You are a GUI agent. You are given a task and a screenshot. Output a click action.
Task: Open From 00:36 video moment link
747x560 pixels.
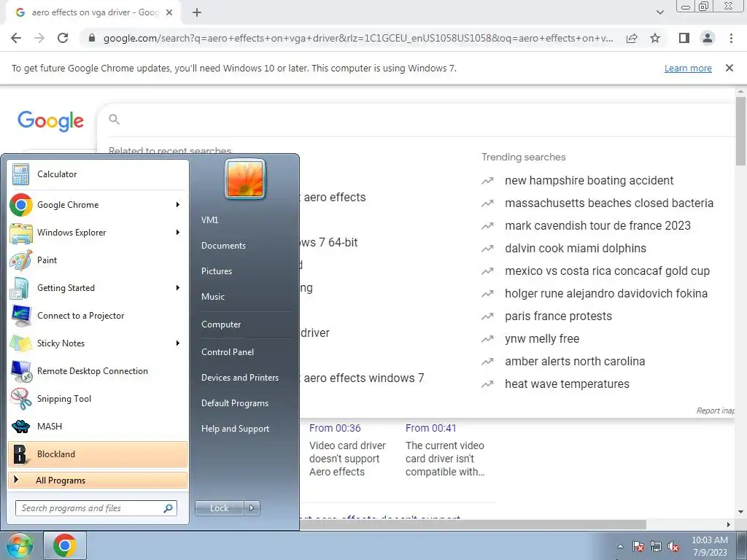coord(335,428)
